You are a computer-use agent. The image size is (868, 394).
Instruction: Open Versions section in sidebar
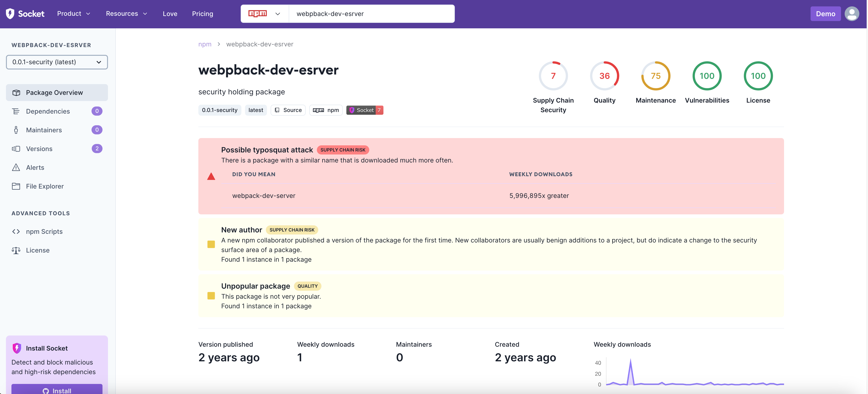[57, 149]
